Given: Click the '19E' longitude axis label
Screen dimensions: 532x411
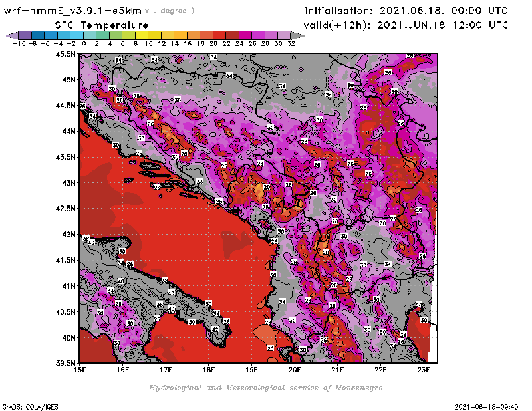Looking at the screenshot, I should (x=252, y=370).
